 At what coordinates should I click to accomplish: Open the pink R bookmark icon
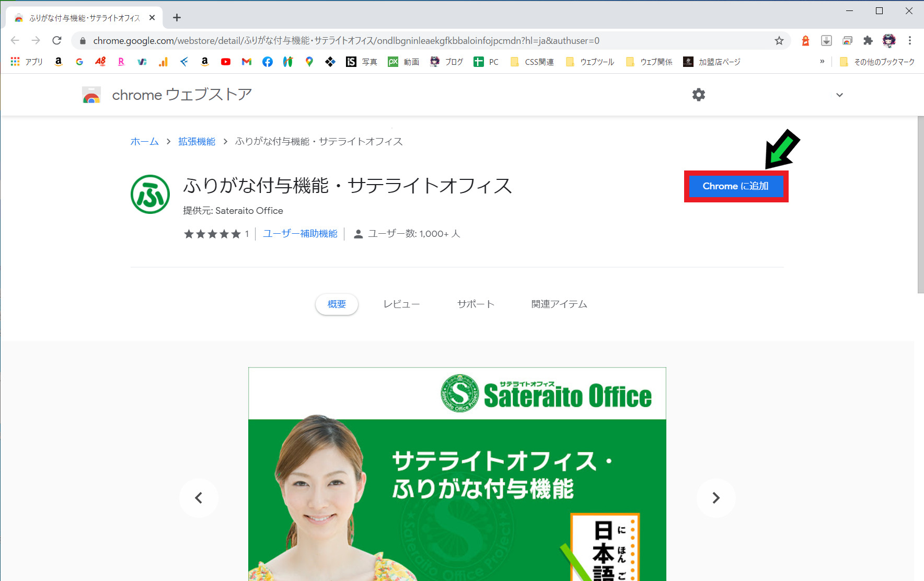pos(121,62)
